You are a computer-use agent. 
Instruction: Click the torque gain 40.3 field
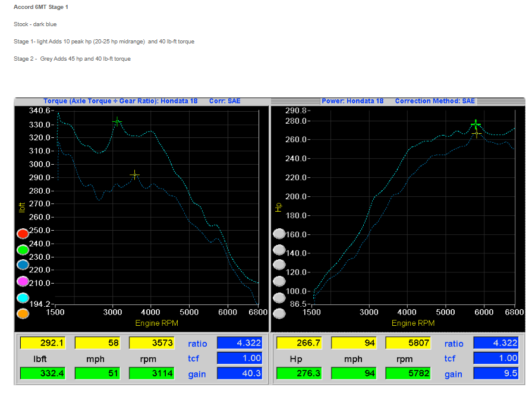[x=240, y=373]
